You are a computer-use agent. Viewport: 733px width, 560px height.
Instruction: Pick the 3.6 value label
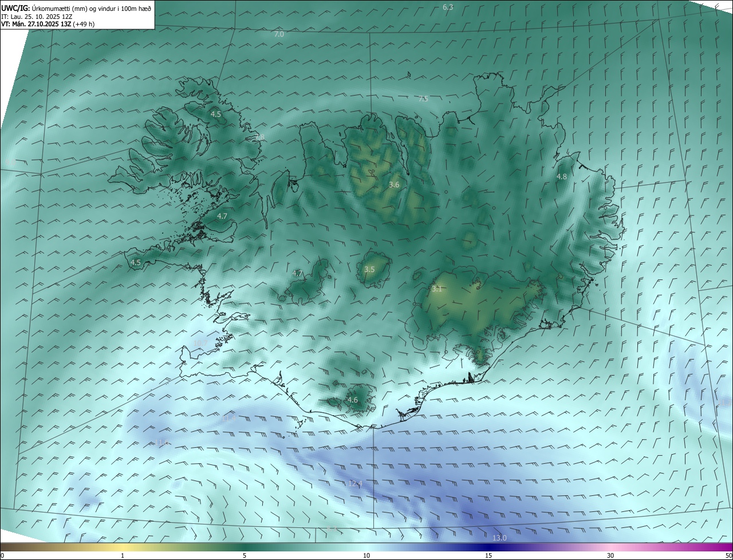click(x=394, y=184)
